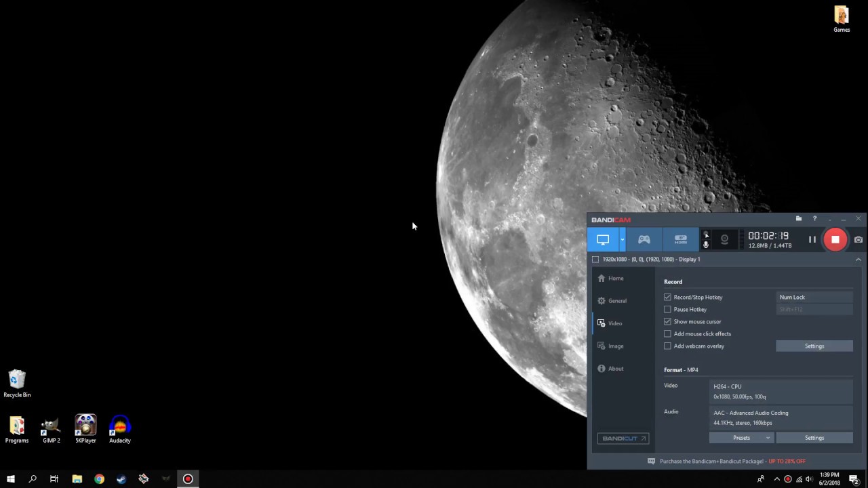This screenshot has width=868, height=488.
Task: Open network status in system tray
Action: [x=798, y=479]
